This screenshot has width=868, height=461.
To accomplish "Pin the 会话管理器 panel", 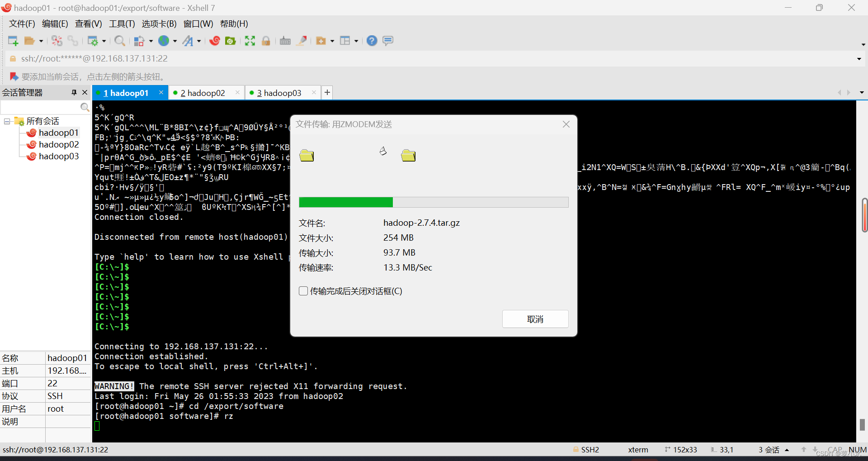I will tap(74, 92).
